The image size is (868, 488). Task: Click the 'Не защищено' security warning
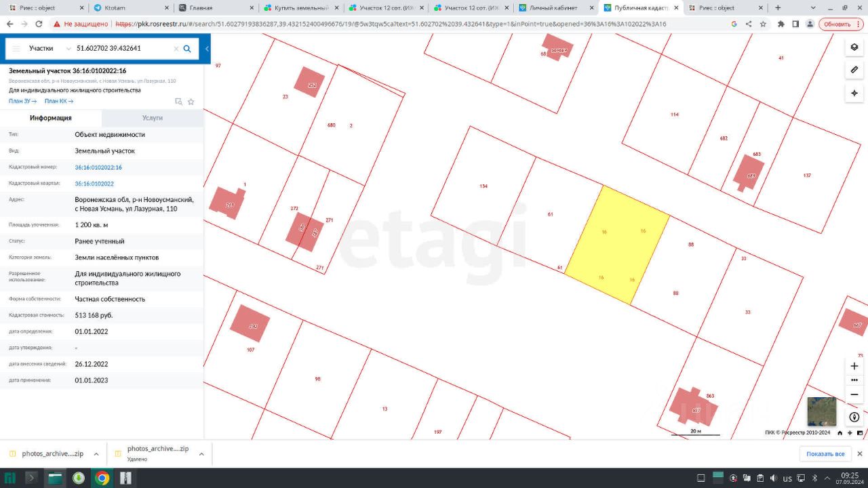80,24
